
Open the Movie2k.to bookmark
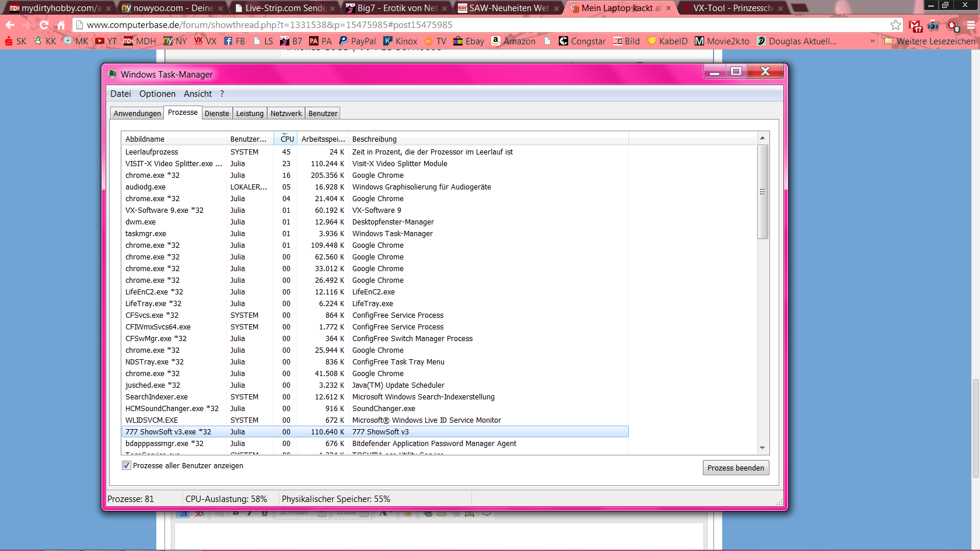(x=722, y=41)
